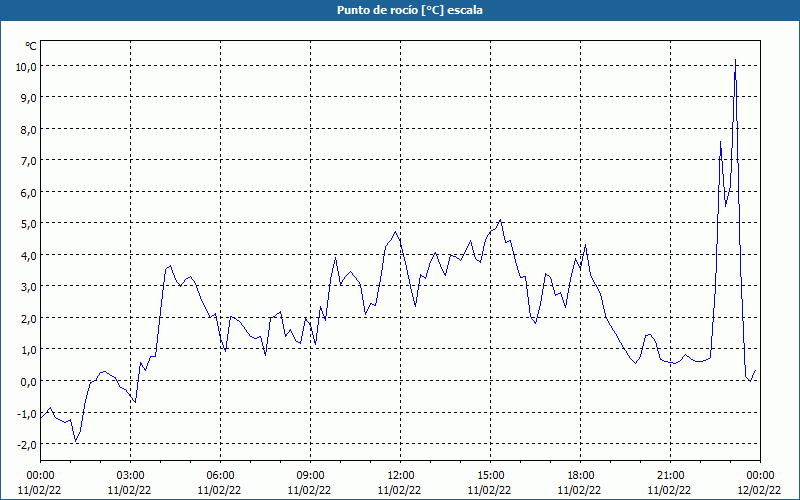This screenshot has height=500, width=800.
Task: Click the 00:00 time label above 11/02/22
Action: click(40, 476)
